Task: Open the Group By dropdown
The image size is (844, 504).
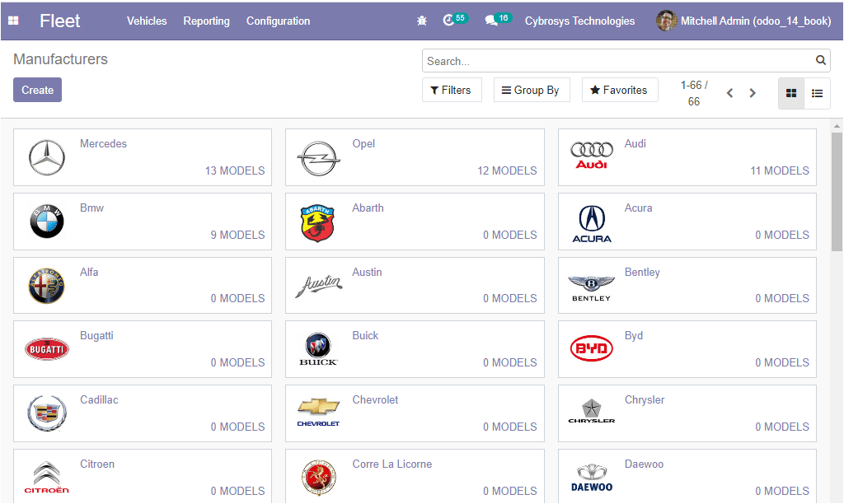Action: click(532, 90)
